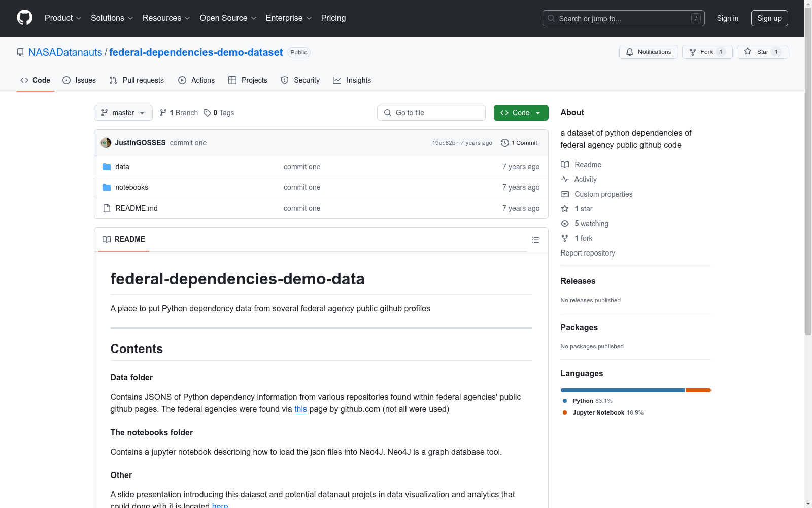The width and height of the screenshot is (812, 508).
Task: Click the Custom properties icon
Action: pos(565,194)
